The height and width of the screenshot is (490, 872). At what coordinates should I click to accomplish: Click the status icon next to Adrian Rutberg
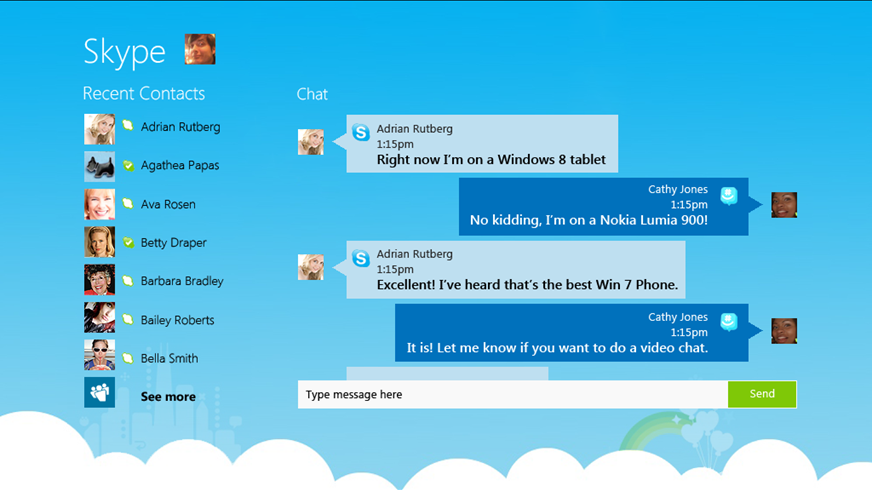[x=128, y=125]
